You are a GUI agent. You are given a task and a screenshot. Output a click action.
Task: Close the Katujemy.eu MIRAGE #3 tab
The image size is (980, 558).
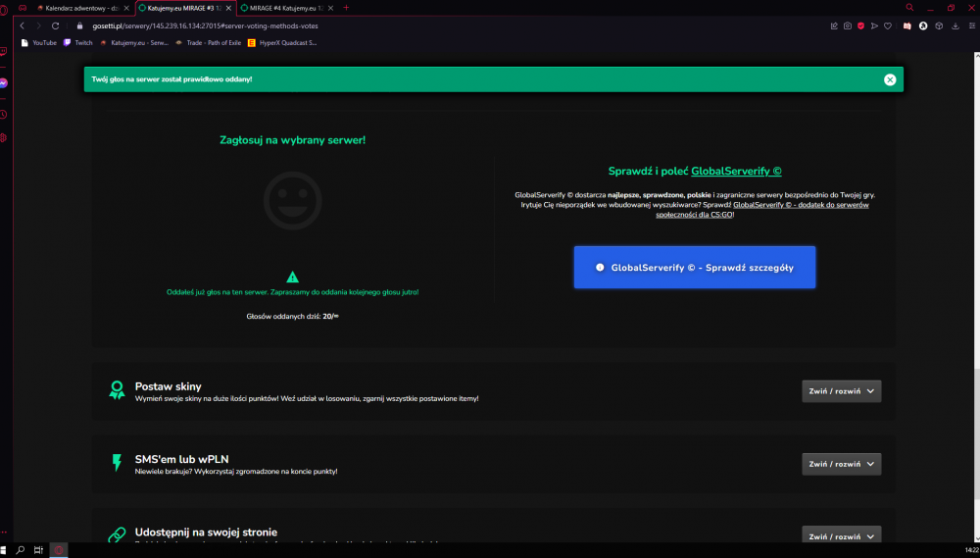[228, 8]
